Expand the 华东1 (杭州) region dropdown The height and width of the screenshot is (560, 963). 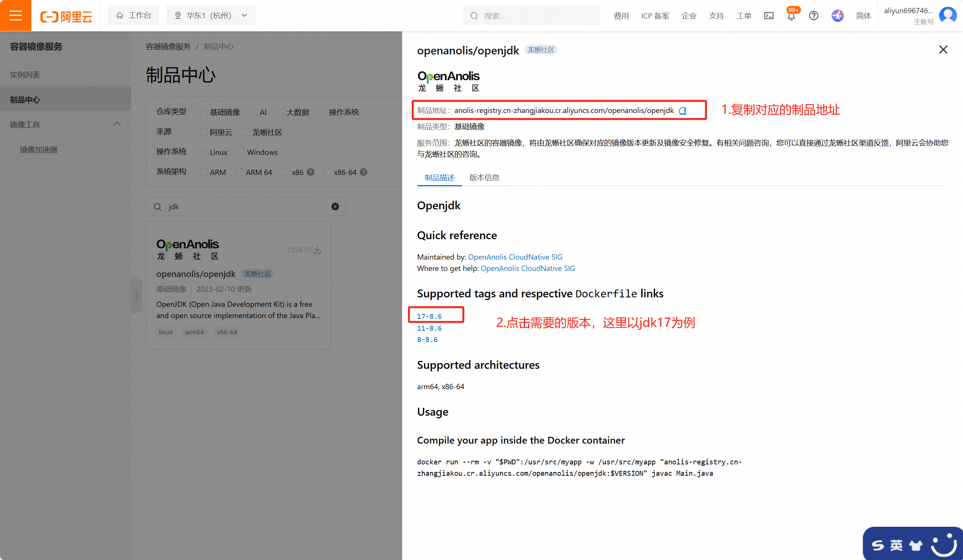pyautogui.click(x=211, y=15)
